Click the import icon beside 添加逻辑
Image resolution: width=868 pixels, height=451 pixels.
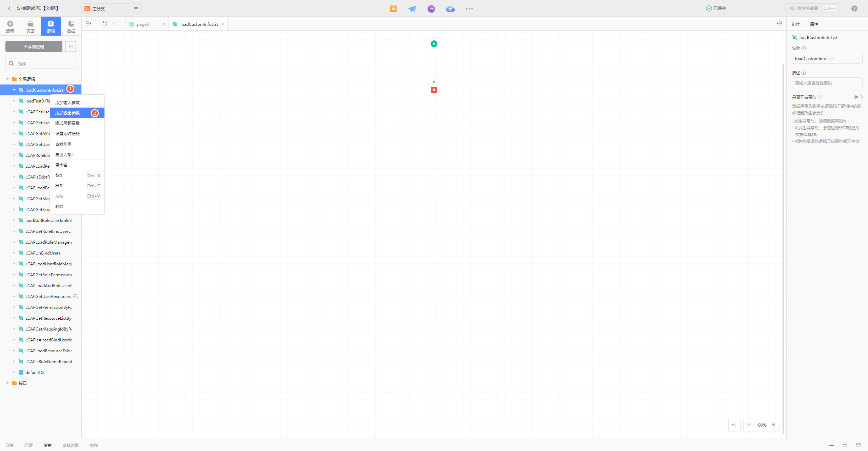[71, 46]
